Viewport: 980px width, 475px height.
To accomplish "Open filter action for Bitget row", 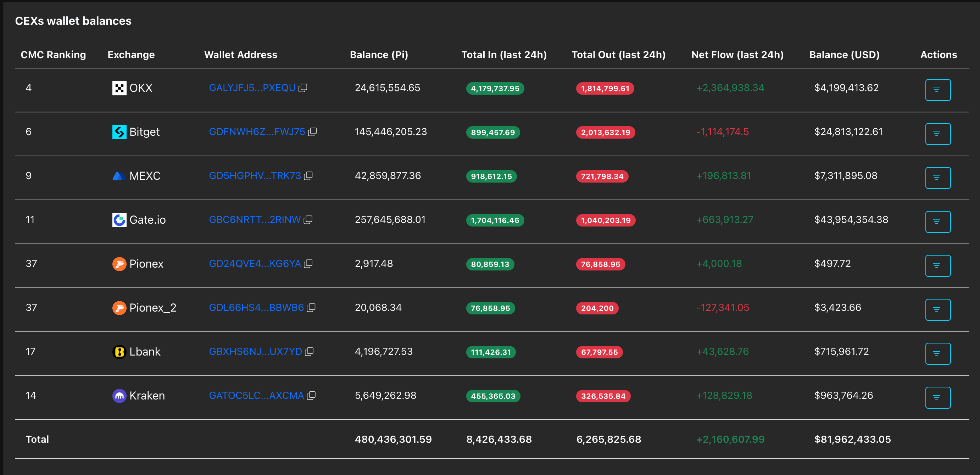I will 937,134.
